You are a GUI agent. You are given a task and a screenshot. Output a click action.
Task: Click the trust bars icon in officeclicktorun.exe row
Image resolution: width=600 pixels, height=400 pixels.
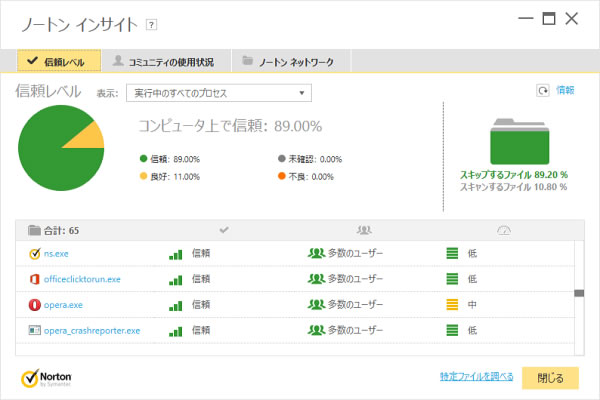click(x=176, y=280)
